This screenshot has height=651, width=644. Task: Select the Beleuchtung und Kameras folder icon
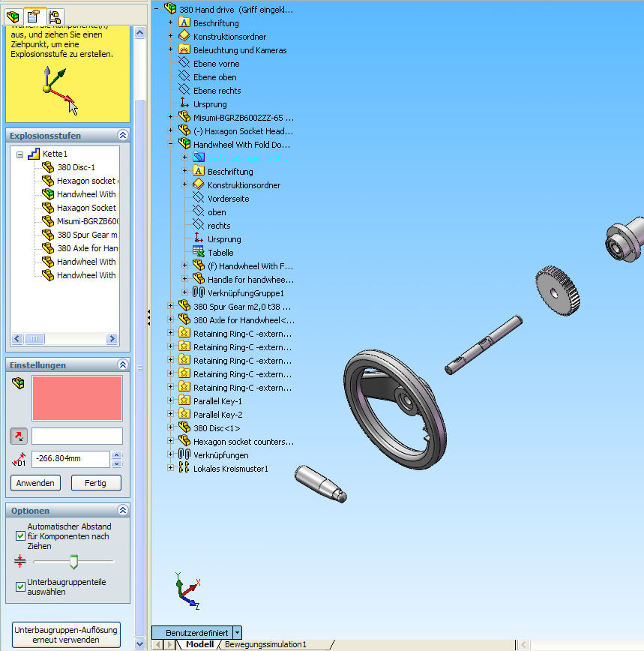click(184, 49)
